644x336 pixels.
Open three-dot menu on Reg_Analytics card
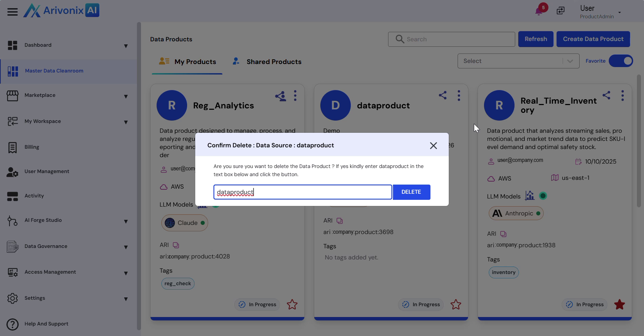tap(295, 96)
